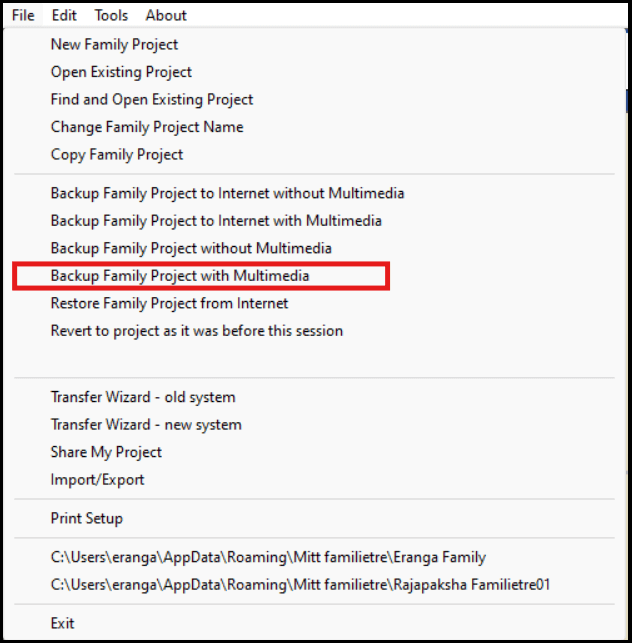632x643 pixels.
Task: Choose Copy Family Project
Action: tap(117, 154)
